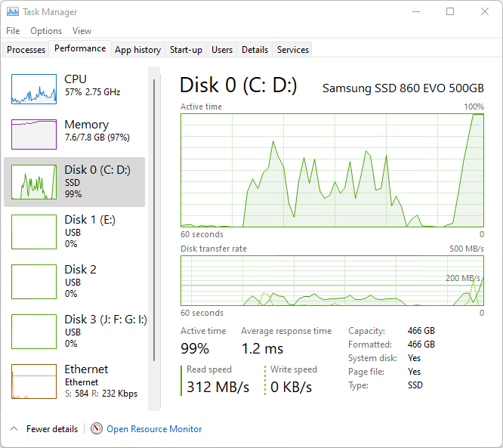Screen dimensions: 503x448
Task: Click the 312 MB/s read speed value
Action: pyautogui.click(x=218, y=387)
